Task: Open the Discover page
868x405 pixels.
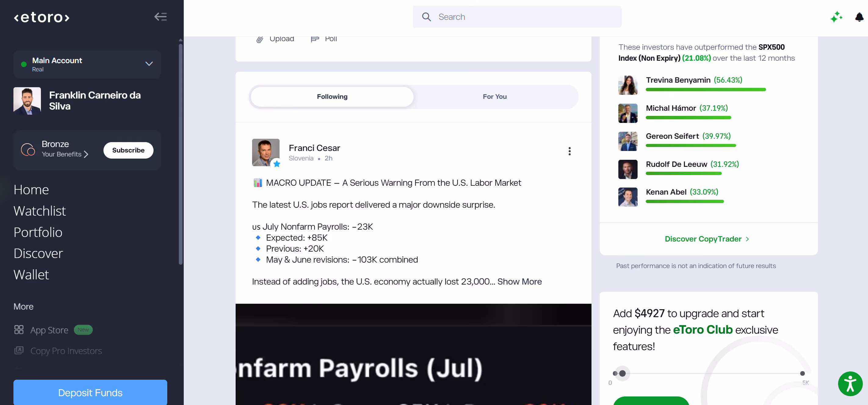Action: (x=38, y=253)
